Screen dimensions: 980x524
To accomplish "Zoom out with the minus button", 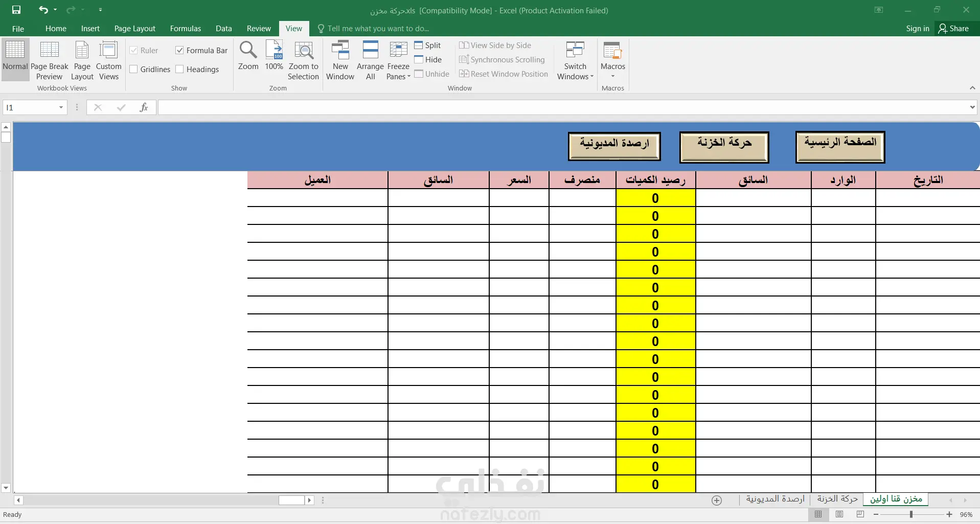I will click(876, 514).
